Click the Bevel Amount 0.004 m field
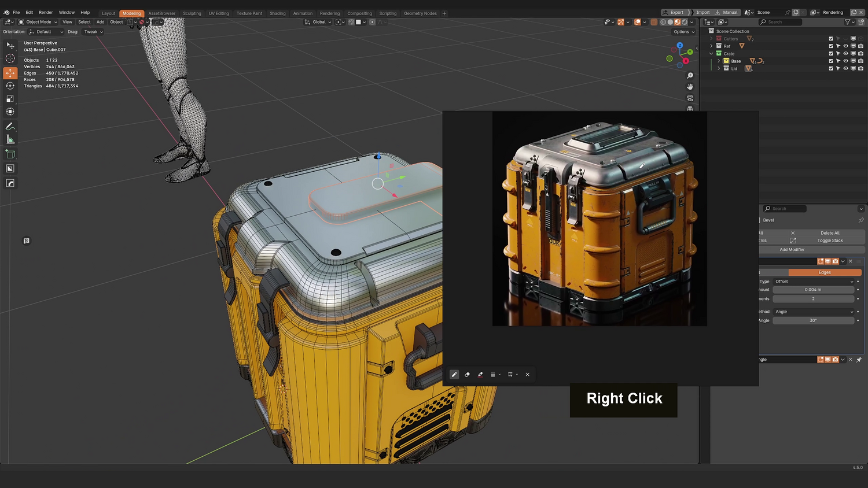The height and width of the screenshot is (488, 868). click(x=813, y=290)
